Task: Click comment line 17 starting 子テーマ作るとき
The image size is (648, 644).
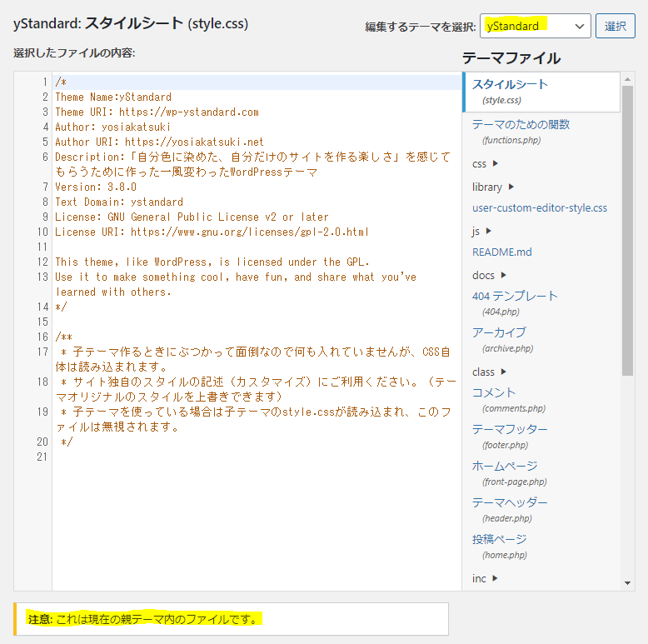Action: [x=253, y=359]
